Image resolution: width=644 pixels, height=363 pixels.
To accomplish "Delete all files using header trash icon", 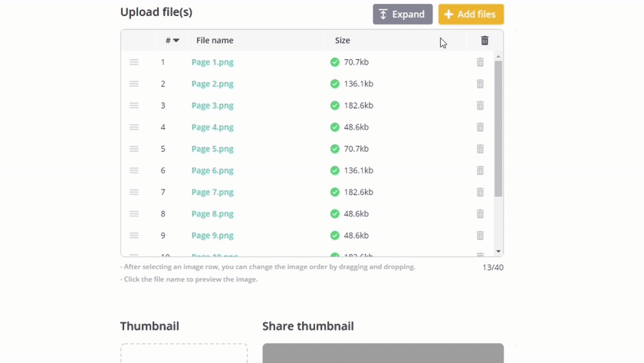I will [x=485, y=40].
